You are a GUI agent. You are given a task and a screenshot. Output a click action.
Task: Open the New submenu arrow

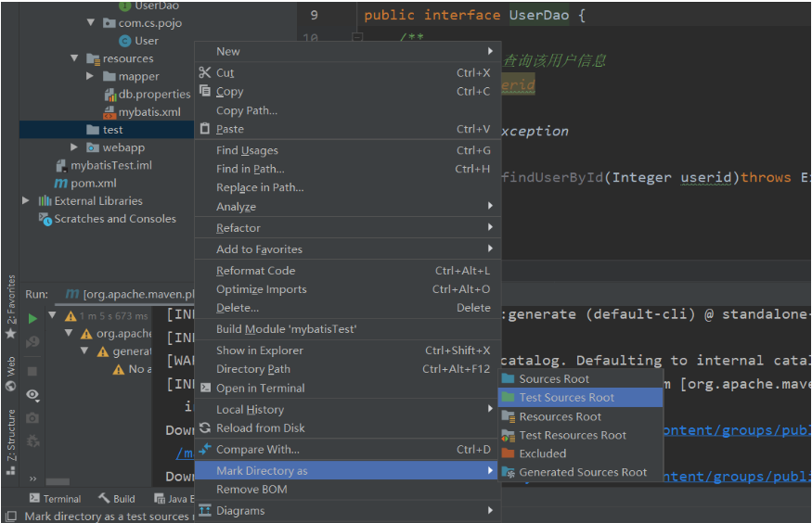490,51
